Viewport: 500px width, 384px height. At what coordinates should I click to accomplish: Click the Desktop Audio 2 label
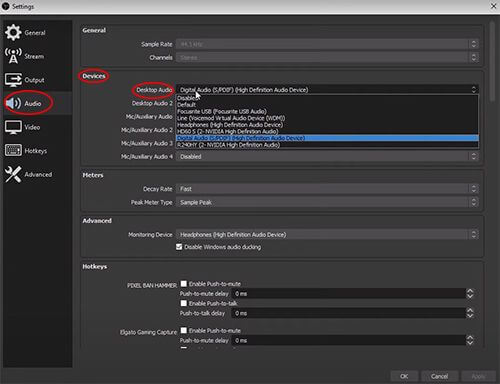[x=152, y=103]
